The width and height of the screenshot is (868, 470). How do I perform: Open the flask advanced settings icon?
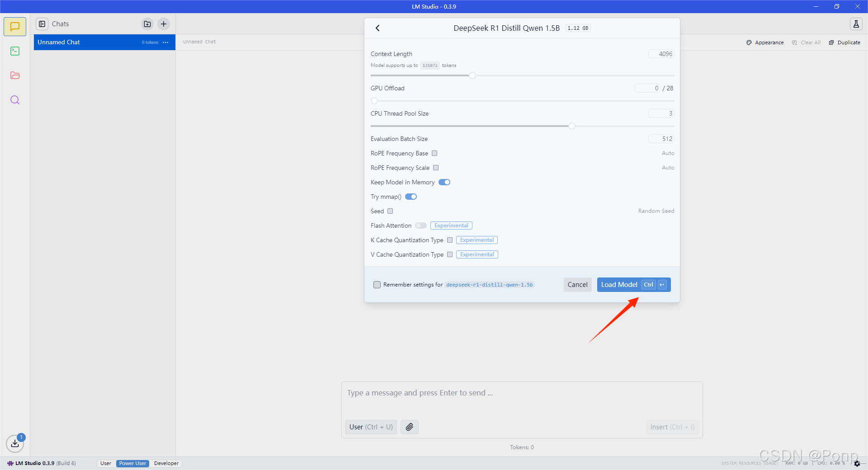click(x=856, y=24)
